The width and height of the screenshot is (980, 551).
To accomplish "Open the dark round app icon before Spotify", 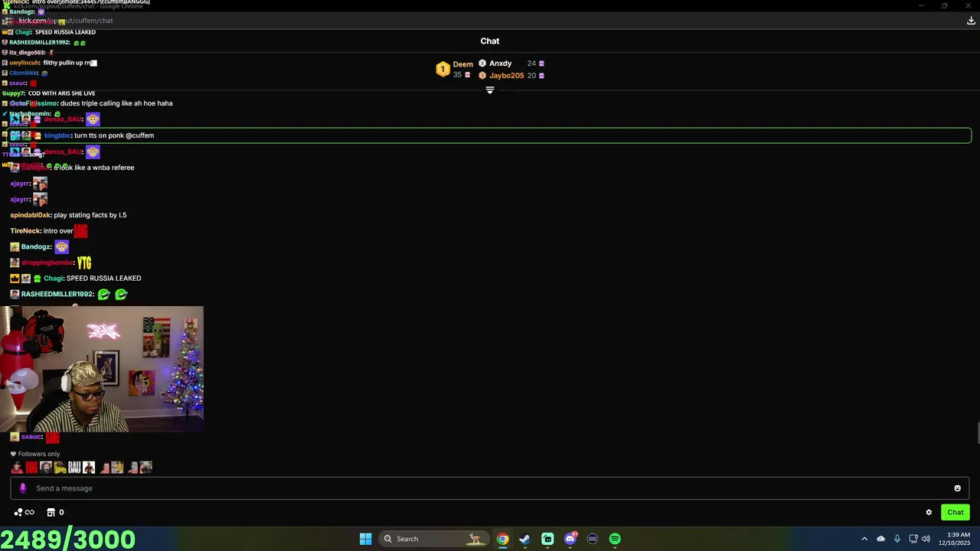I will coord(593,539).
